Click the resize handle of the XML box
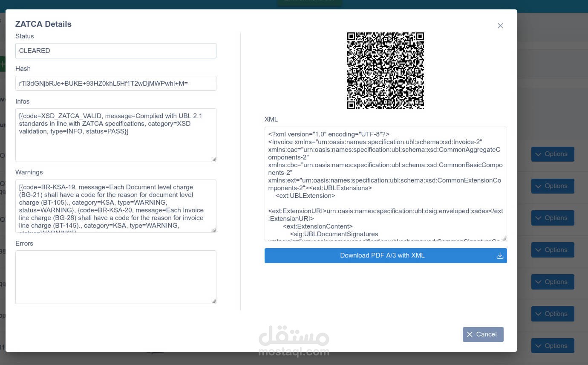Image resolution: width=588 pixels, height=365 pixels. point(504,238)
